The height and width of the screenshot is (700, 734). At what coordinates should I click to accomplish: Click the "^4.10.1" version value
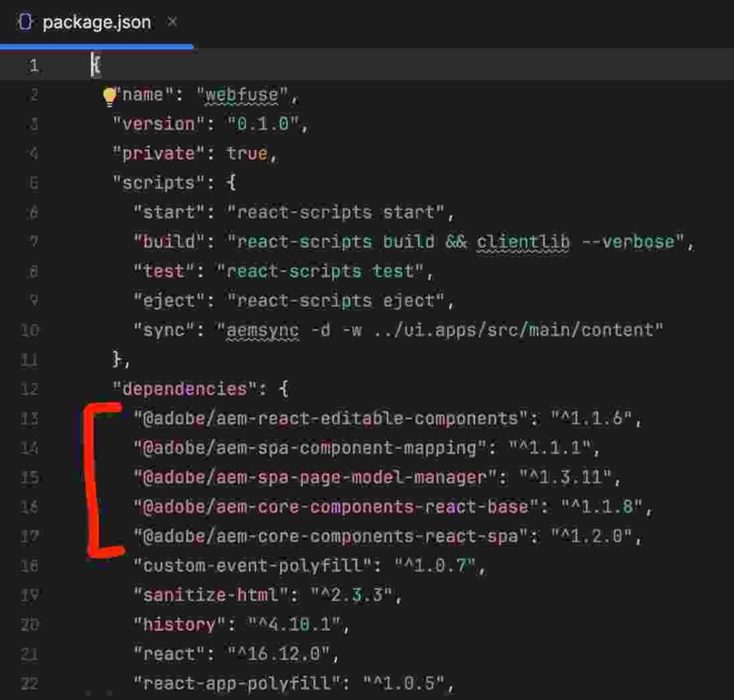click(x=295, y=625)
